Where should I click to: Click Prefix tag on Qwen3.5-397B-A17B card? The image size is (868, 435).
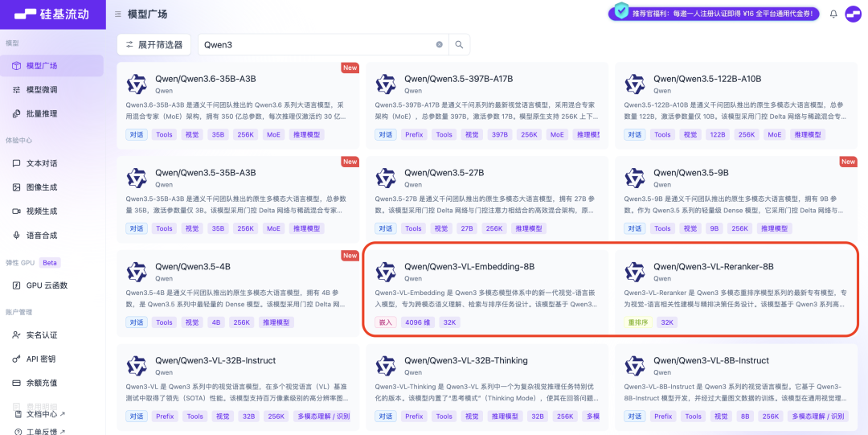(414, 134)
